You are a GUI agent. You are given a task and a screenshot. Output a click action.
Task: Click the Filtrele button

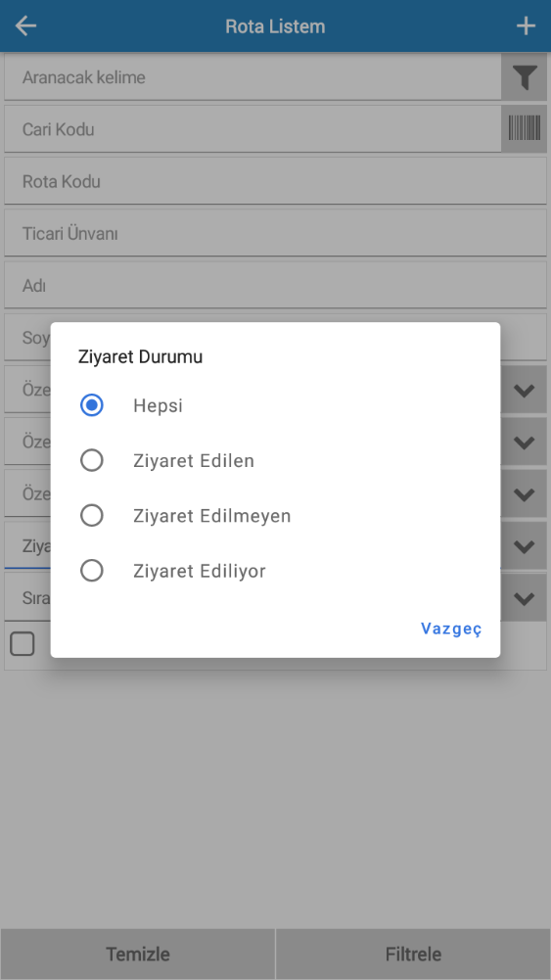414,955
